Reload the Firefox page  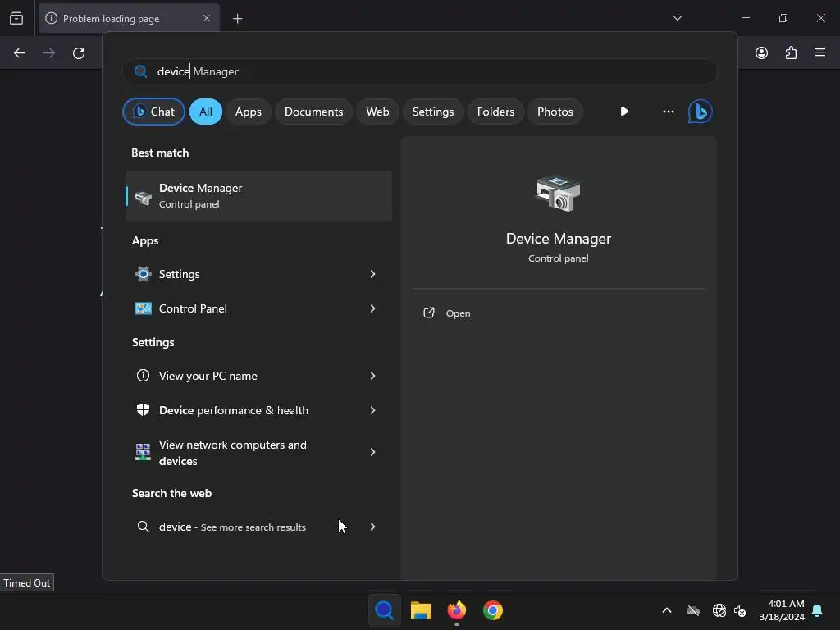click(x=79, y=53)
